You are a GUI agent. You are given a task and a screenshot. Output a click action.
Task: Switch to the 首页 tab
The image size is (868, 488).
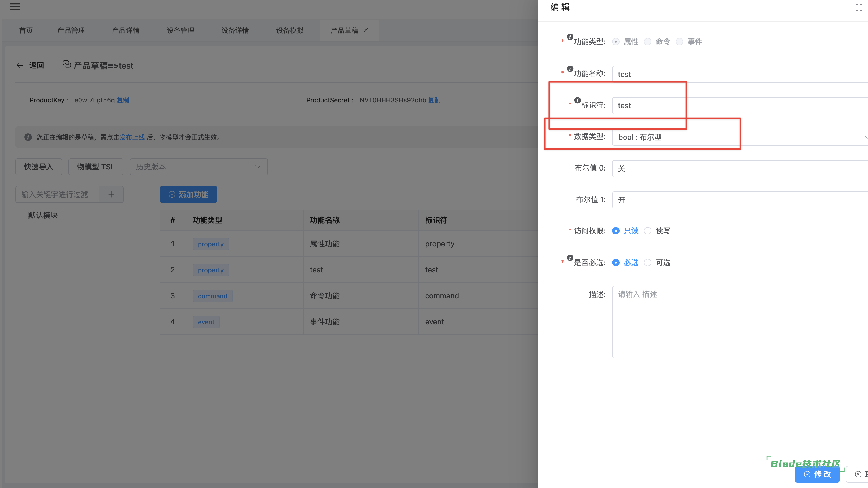(26, 30)
